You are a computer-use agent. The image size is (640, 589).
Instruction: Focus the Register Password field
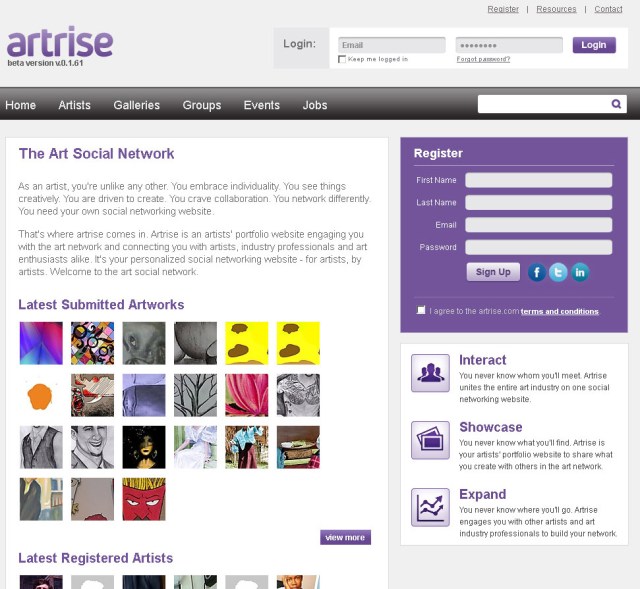pyautogui.click(x=539, y=247)
